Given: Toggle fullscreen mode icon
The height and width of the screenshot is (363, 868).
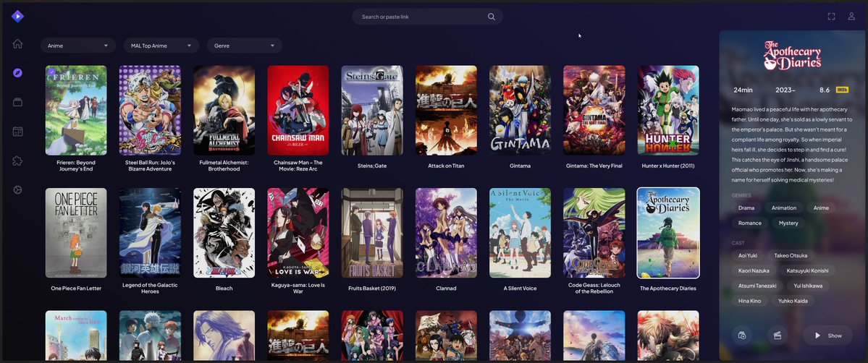Looking at the screenshot, I should click(831, 17).
